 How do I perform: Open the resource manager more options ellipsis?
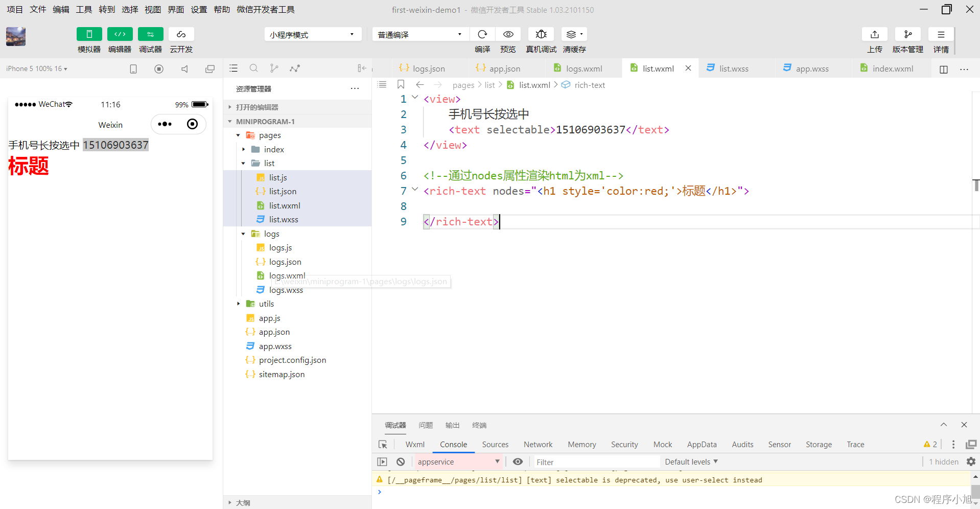pos(355,88)
